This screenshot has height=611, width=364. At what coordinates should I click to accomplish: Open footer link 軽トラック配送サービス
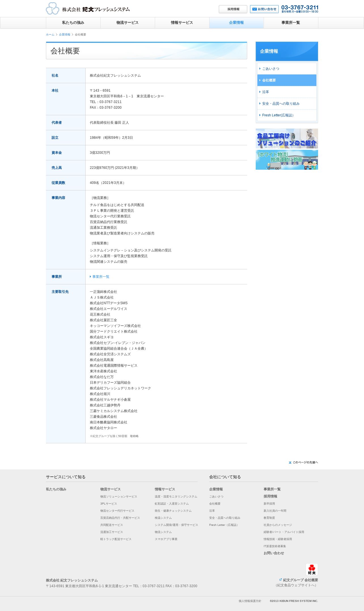point(116,539)
